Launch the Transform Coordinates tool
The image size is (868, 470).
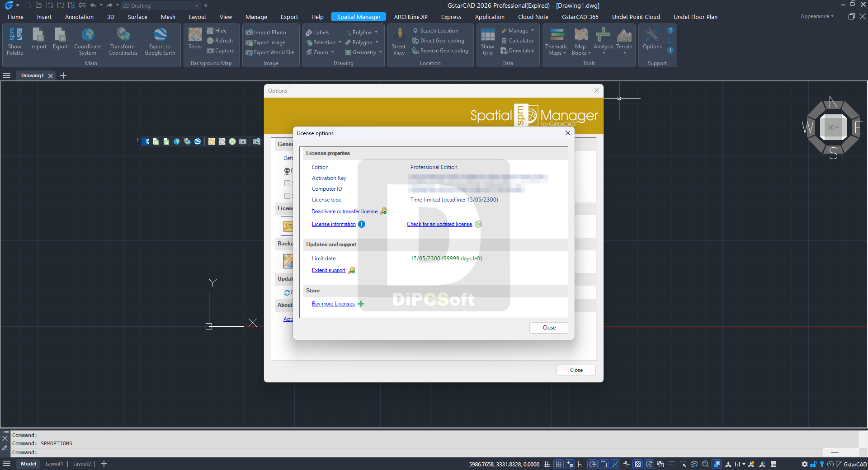123,42
